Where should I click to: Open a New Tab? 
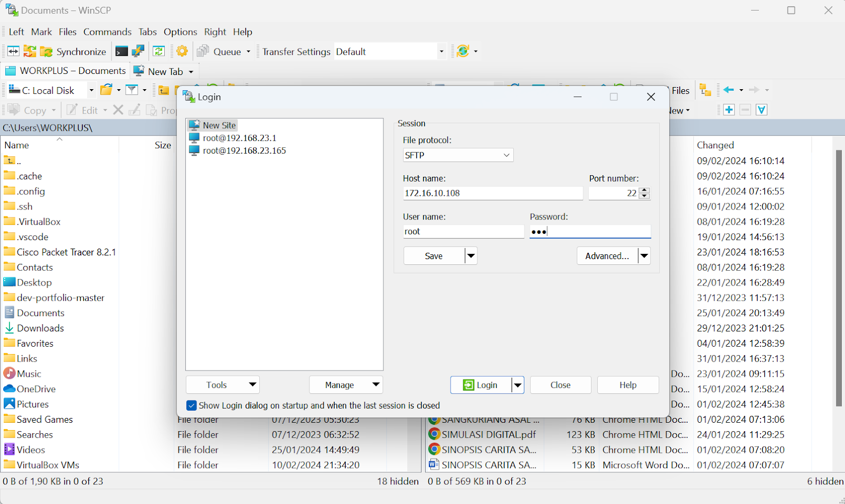158,71
